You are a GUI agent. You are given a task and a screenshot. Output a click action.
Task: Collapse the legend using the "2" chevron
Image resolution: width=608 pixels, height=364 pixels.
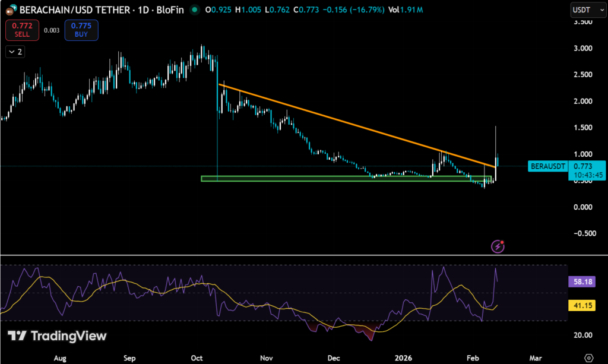click(15, 52)
